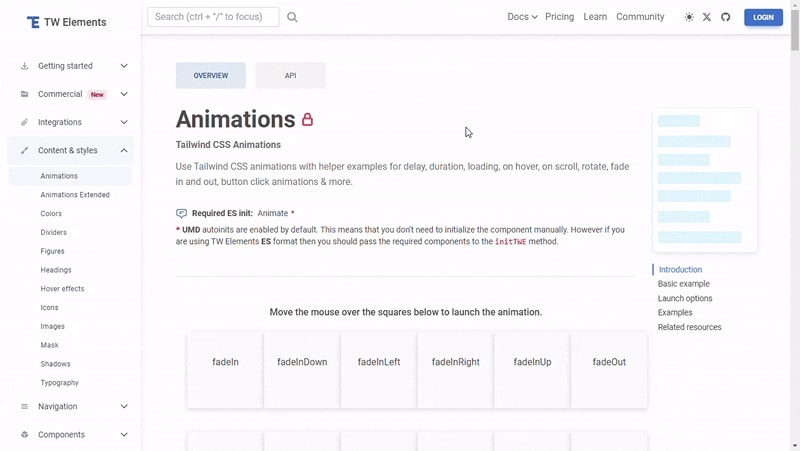Screen dimensions: 800x451
Task: Click the fadeInDown animation square
Action: (x=302, y=362)
